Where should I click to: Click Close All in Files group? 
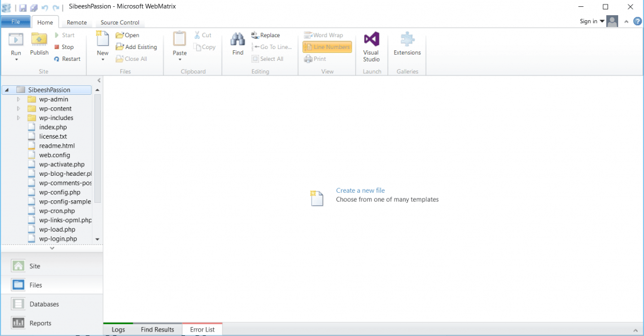point(131,59)
